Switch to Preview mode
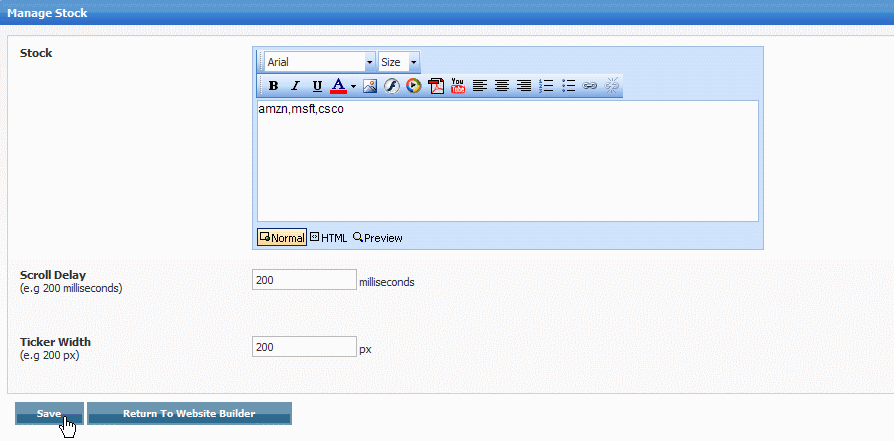894x441 pixels. point(377,237)
